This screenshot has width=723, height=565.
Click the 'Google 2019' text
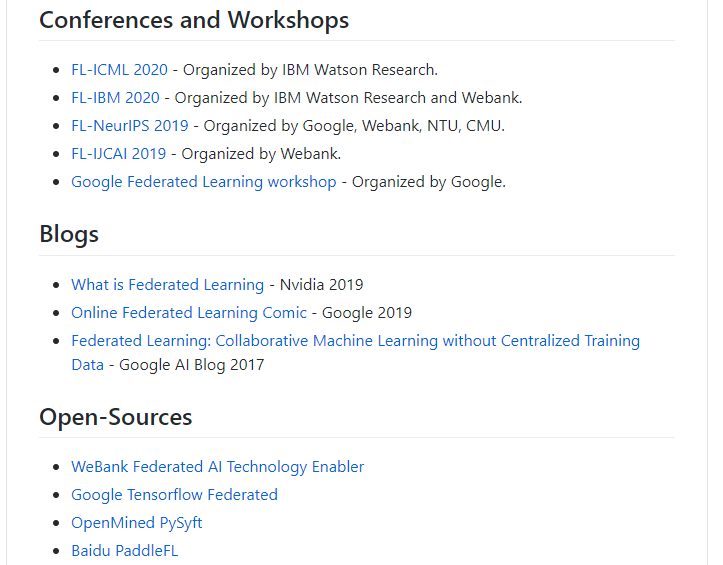click(367, 313)
